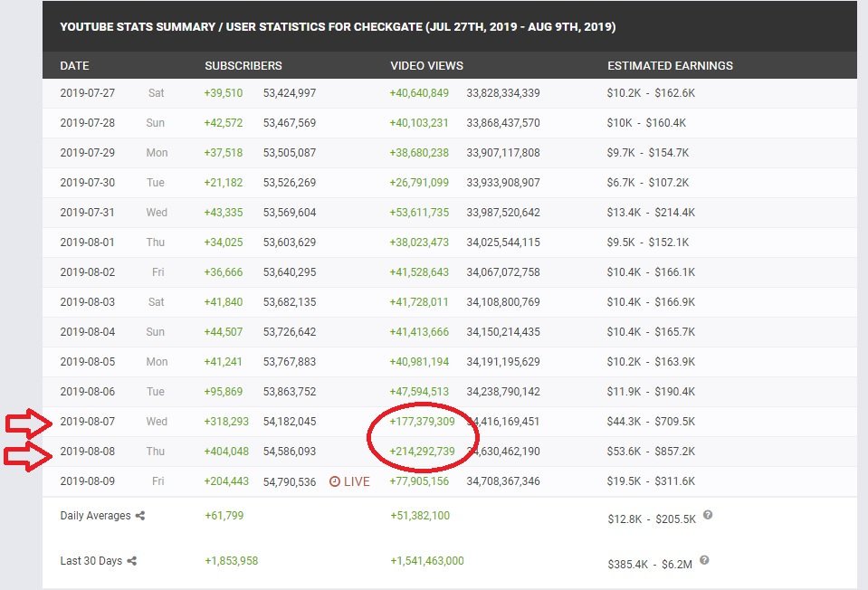Click view gain +77,905,156
868x590 pixels.
419,481
